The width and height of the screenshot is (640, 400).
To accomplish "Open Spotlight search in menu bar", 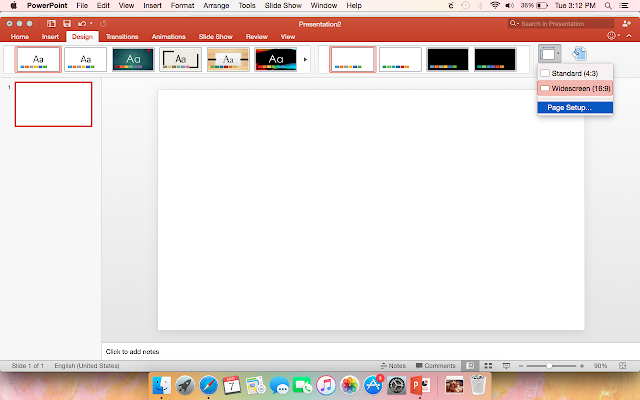I will tap(608, 6).
